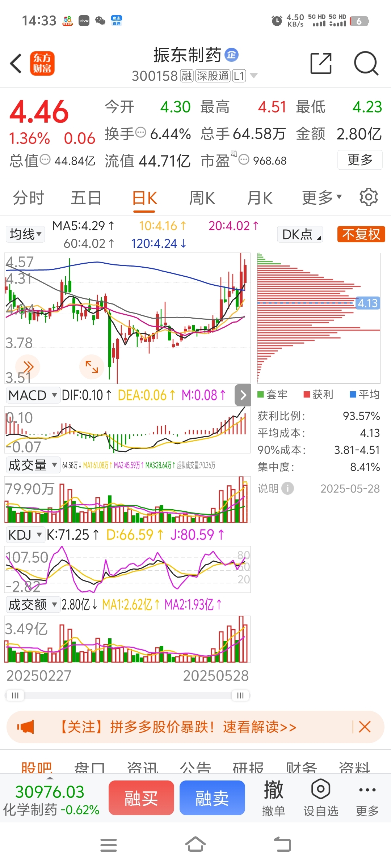Open the 股吧 bottom tab
391x868 pixels.
pos(37,767)
